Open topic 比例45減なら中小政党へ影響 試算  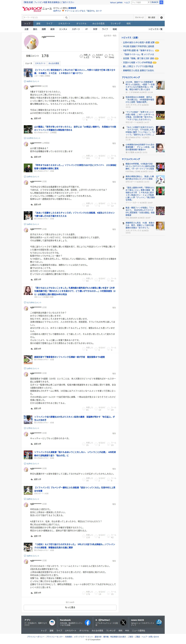point(139,43)
